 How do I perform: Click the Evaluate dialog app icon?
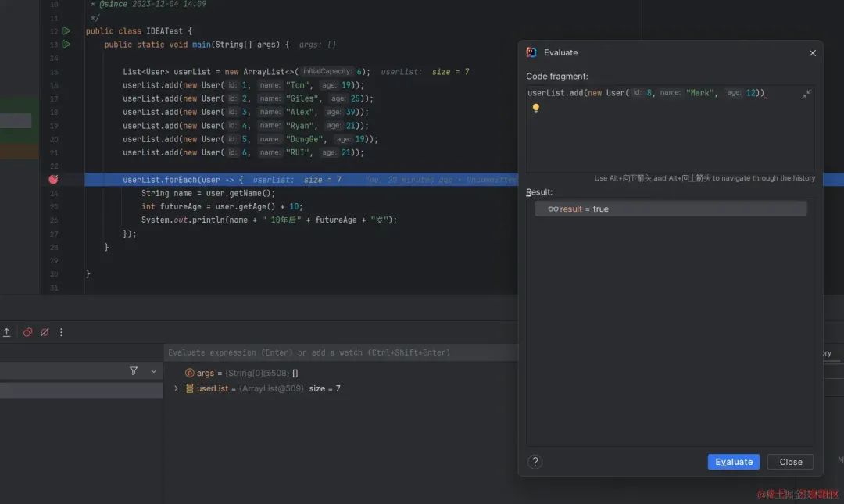point(531,52)
